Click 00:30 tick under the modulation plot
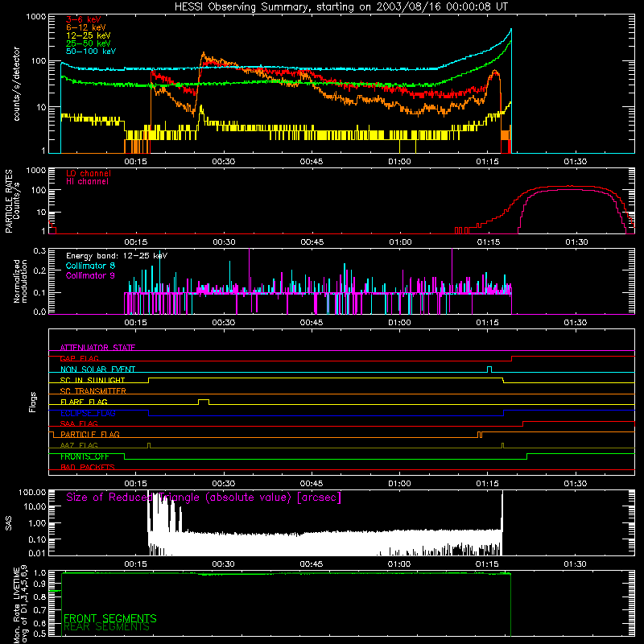 (224, 323)
